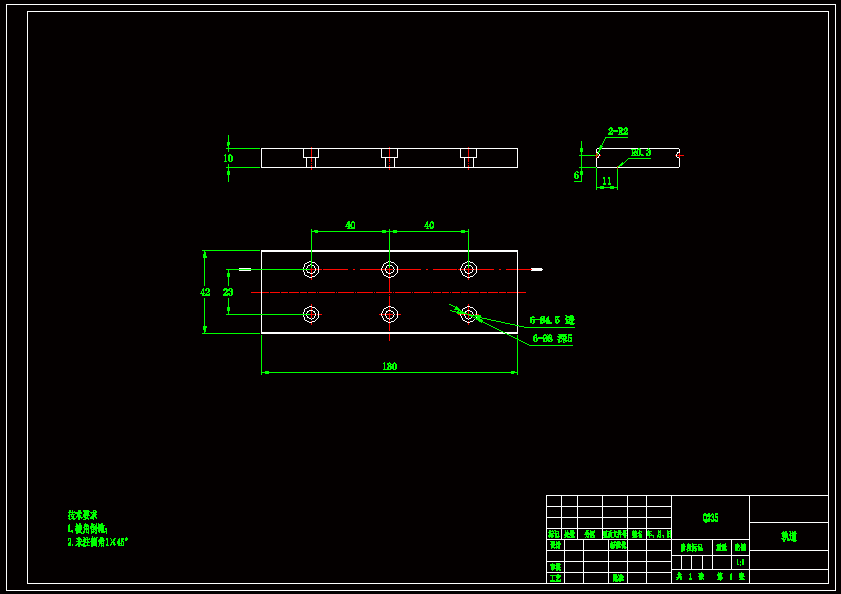Click the 6-Φ8 counterbore callout text
This screenshot has width=841, height=594.
coord(552,339)
